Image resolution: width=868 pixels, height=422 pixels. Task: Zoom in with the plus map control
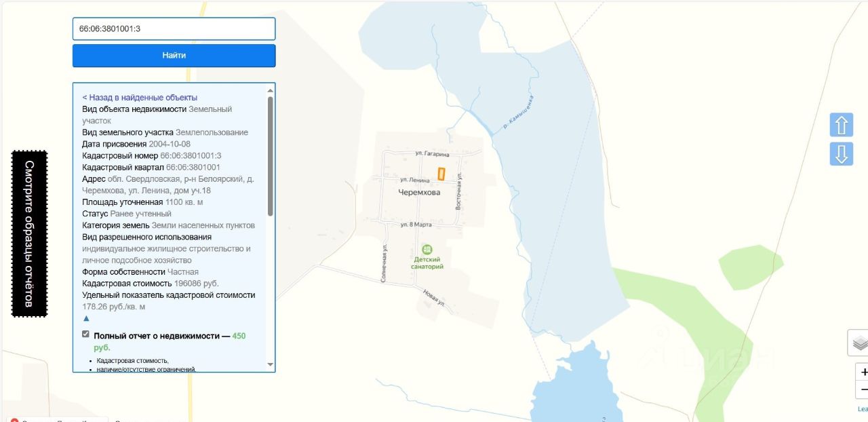coord(863,372)
